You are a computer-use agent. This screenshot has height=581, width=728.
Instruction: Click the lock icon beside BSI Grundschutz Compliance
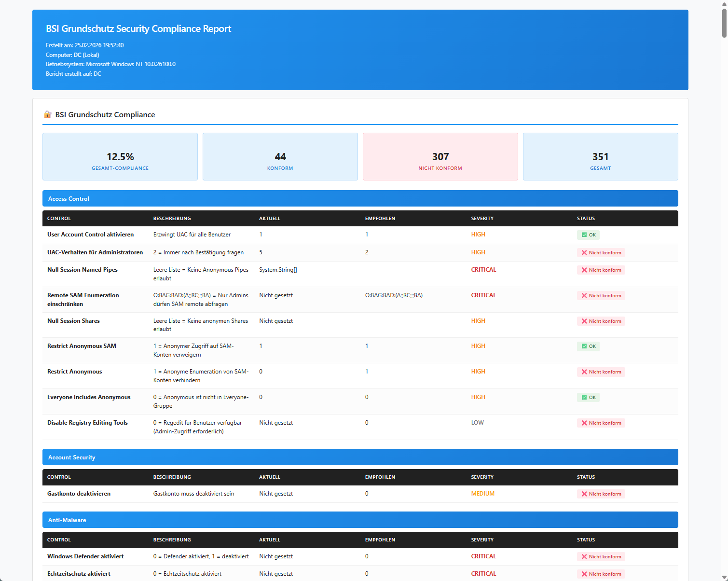pos(48,115)
